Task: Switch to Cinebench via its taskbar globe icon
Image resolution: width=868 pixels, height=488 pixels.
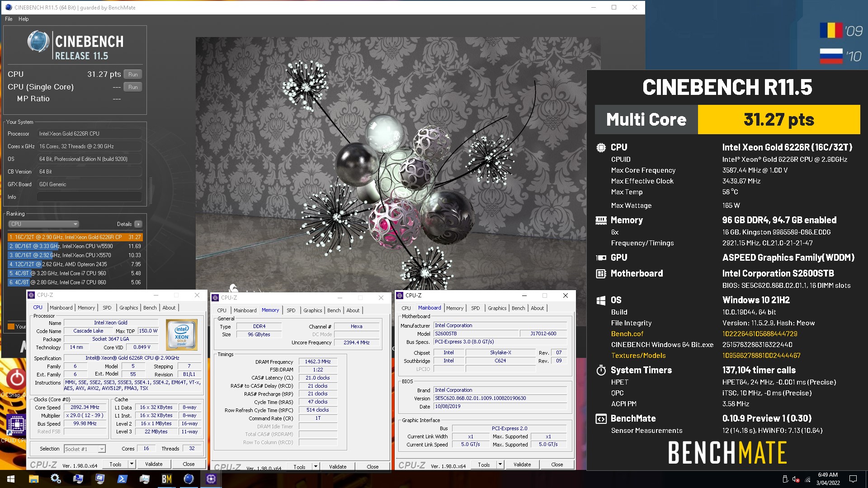Action: click(189, 479)
